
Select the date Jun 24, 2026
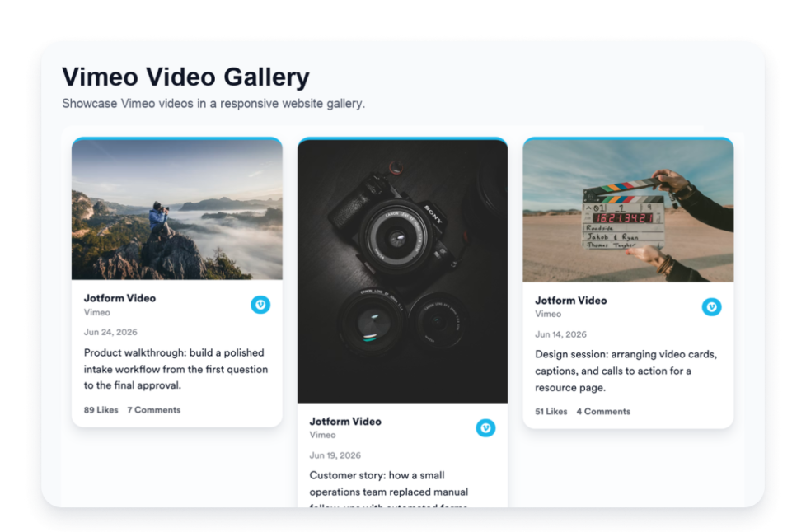110,332
